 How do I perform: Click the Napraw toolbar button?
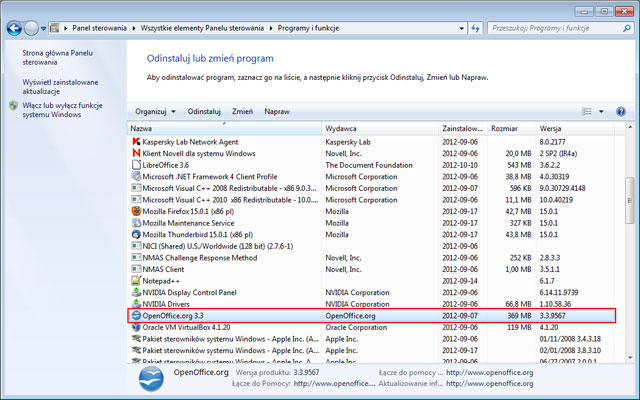277,111
